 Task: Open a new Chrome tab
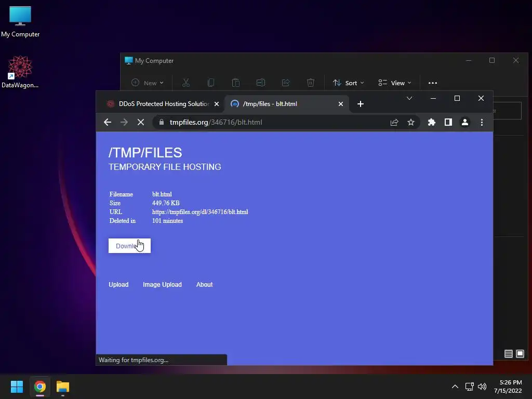tap(361, 104)
